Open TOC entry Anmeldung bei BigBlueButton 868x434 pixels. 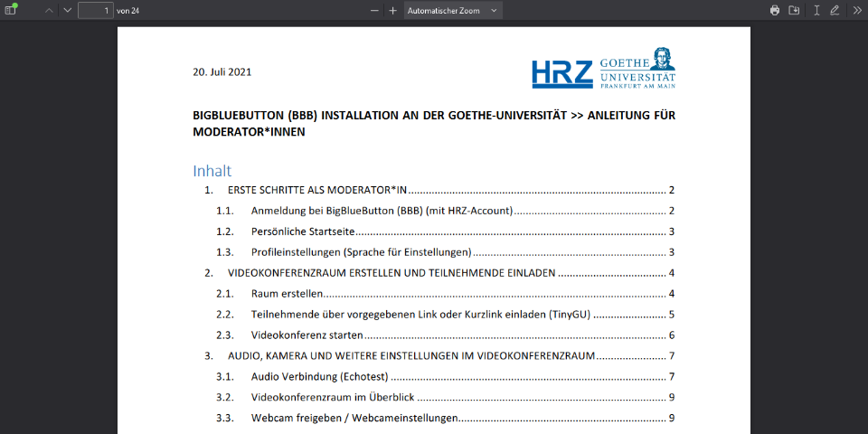[x=446, y=211]
